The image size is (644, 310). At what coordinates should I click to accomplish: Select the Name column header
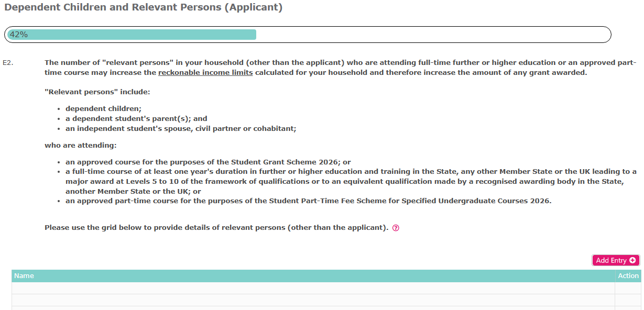pyautogui.click(x=24, y=276)
